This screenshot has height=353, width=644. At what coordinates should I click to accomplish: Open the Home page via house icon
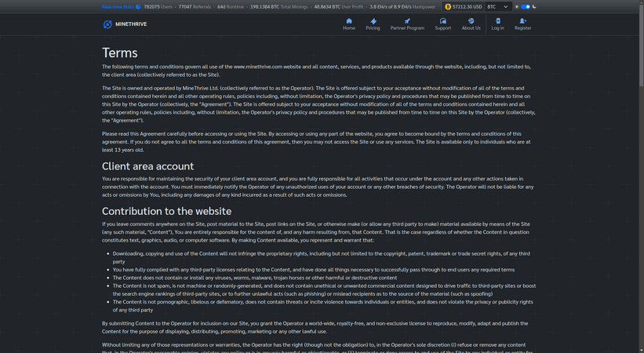pyautogui.click(x=349, y=21)
